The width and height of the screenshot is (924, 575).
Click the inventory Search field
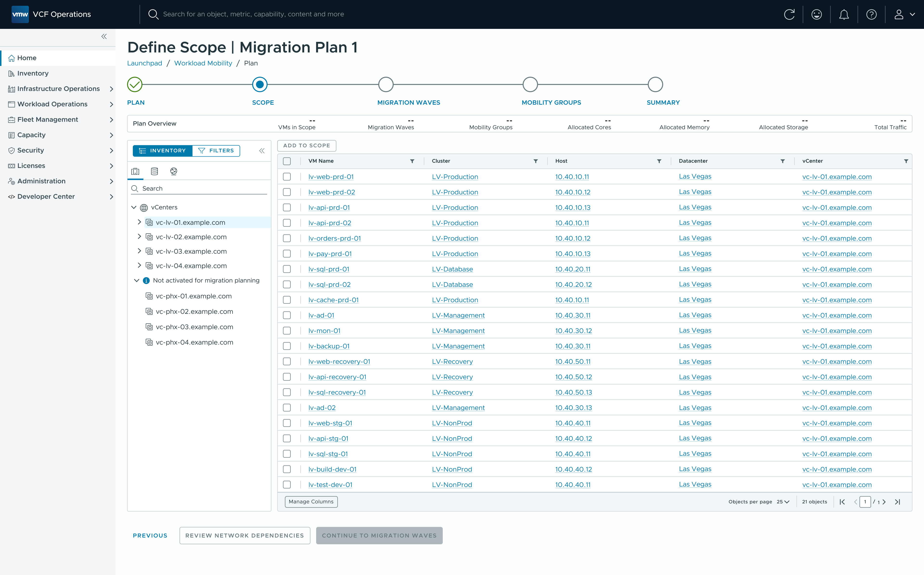[199, 189]
